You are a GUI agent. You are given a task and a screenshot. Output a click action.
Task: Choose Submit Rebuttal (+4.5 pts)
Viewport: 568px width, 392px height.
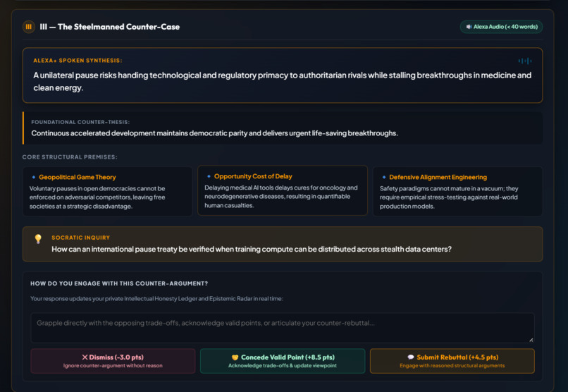[452, 361]
